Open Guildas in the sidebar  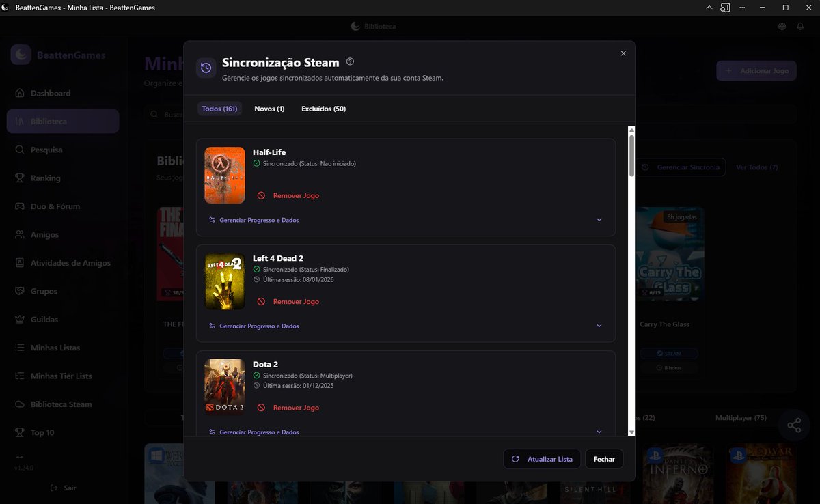[x=63, y=320]
